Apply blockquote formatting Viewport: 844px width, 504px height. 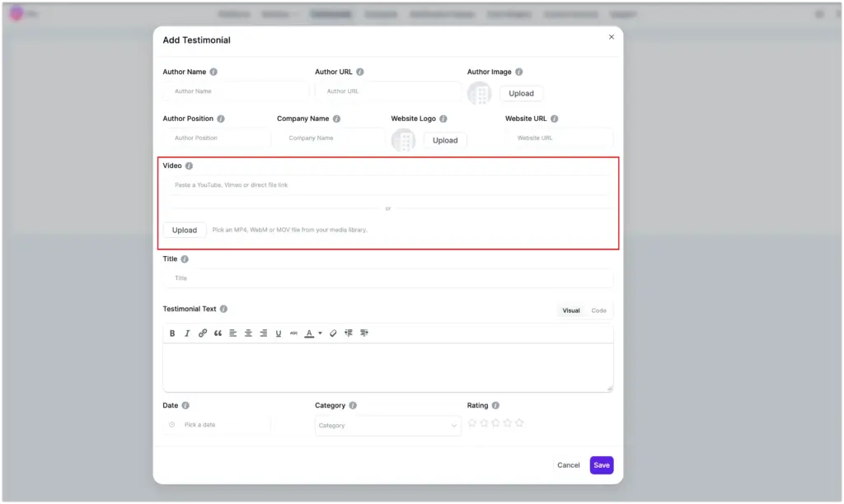[218, 333]
